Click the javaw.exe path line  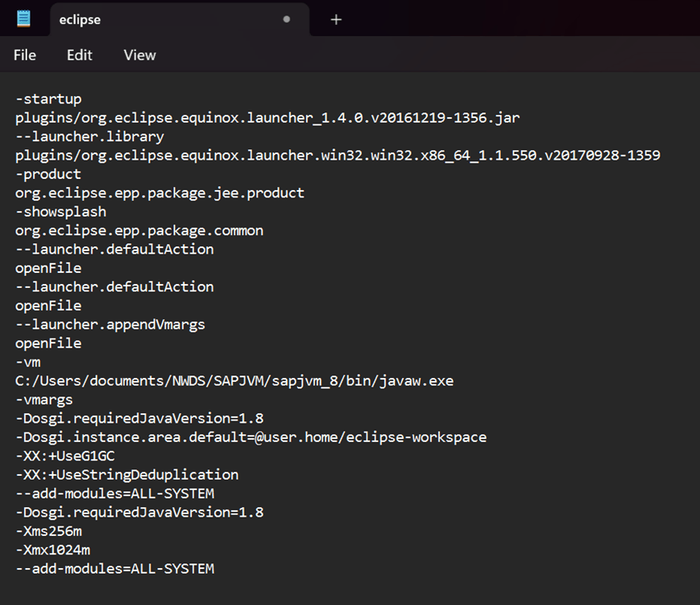[x=234, y=381]
